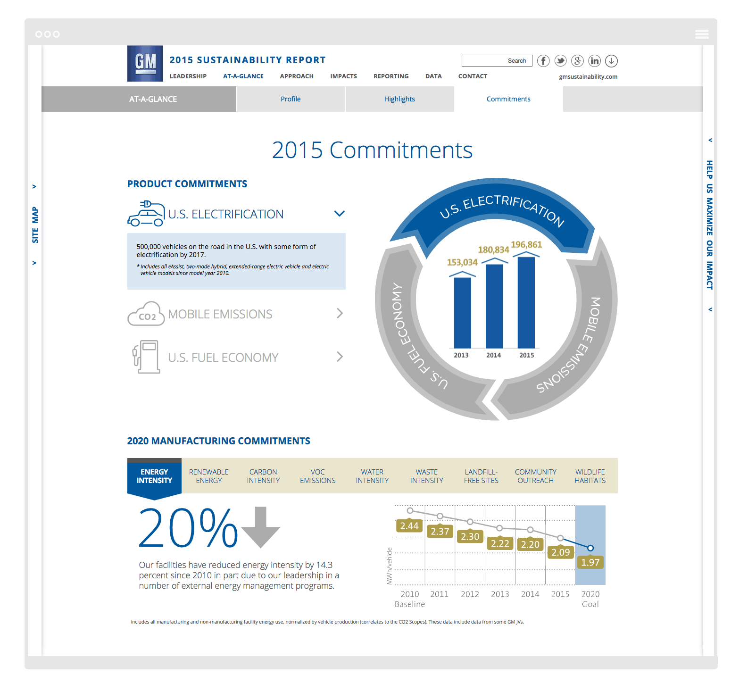
Task: Open the At-A-Glance menu
Action: [x=243, y=76]
